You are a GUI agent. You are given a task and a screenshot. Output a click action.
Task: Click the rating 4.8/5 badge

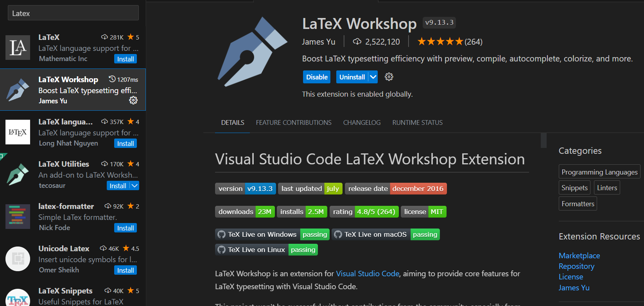364,212
